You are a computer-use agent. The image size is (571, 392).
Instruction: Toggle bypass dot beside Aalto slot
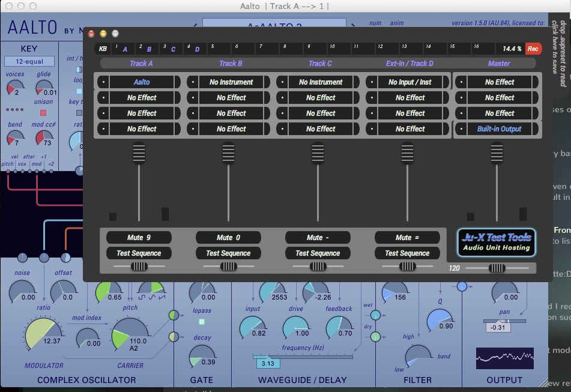pos(103,82)
